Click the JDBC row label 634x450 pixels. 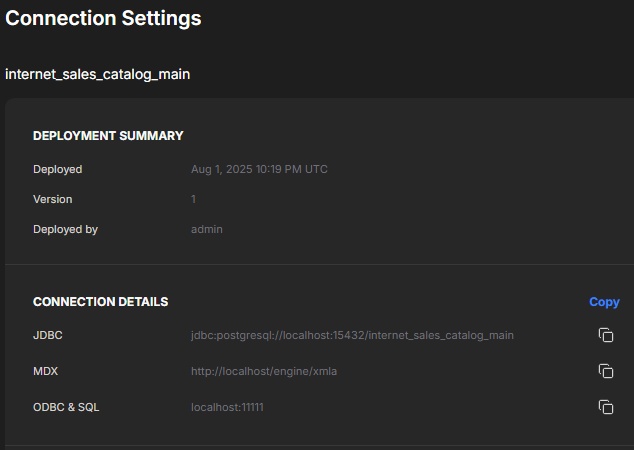48,335
